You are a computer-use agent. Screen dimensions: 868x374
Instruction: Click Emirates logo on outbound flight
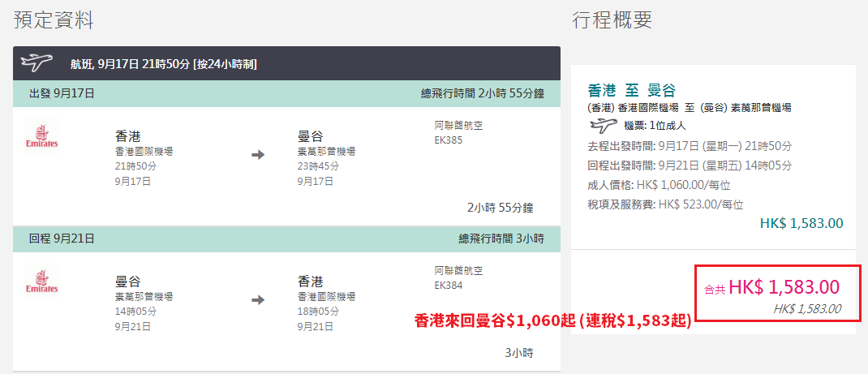point(41,136)
